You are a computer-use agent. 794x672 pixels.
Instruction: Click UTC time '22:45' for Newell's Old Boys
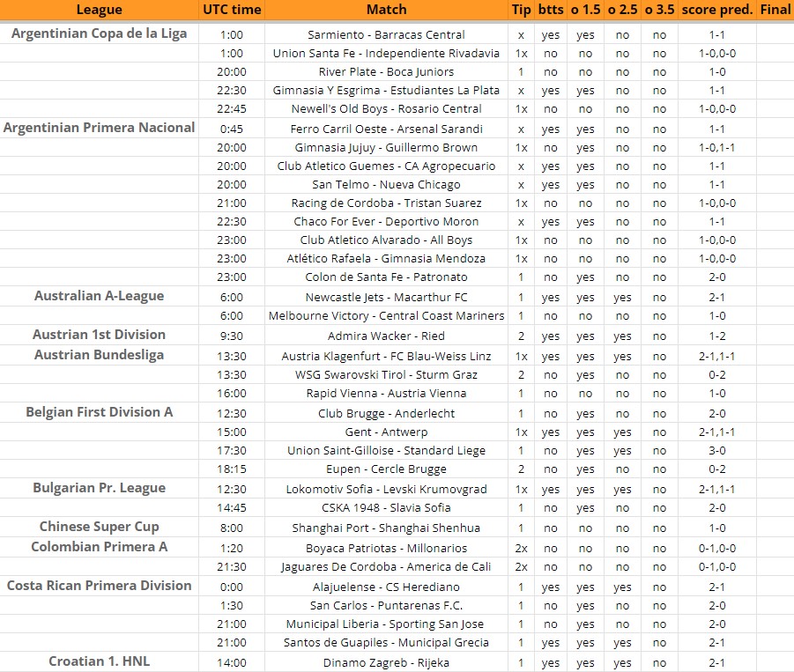pyautogui.click(x=232, y=109)
